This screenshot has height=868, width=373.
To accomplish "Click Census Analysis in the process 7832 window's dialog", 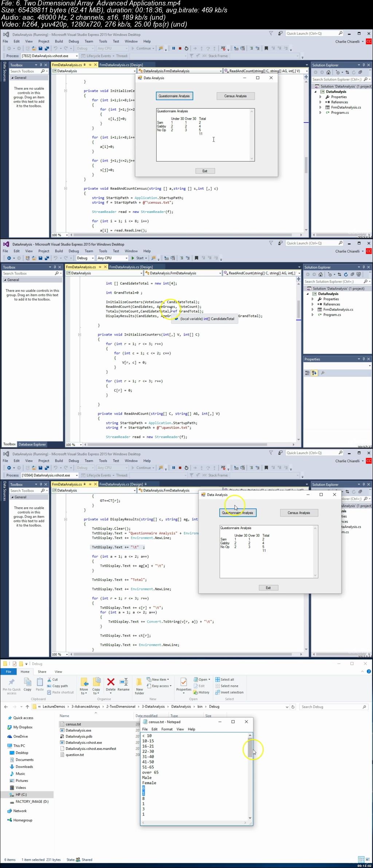I will (x=235, y=96).
